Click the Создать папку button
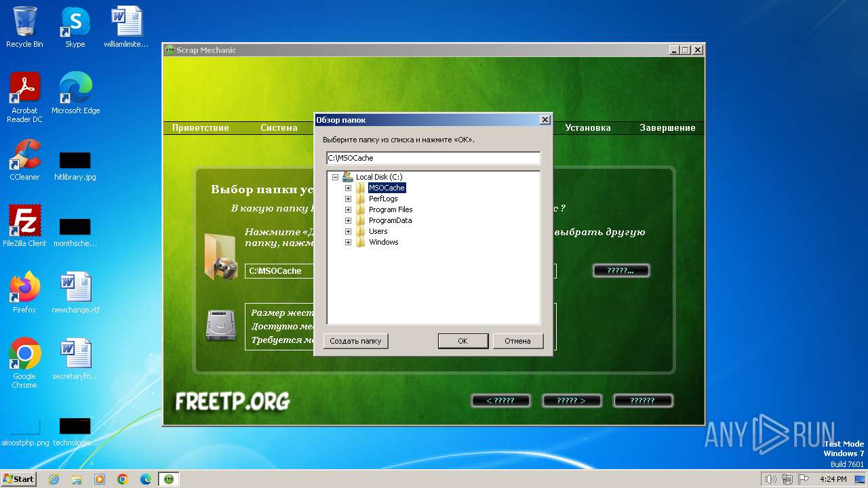 point(356,341)
